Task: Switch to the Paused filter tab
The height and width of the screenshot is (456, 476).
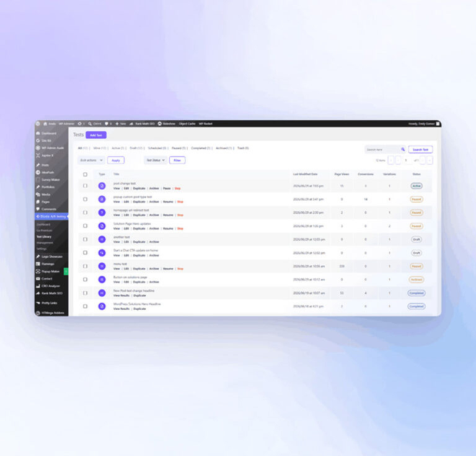Action: pyautogui.click(x=178, y=148)
